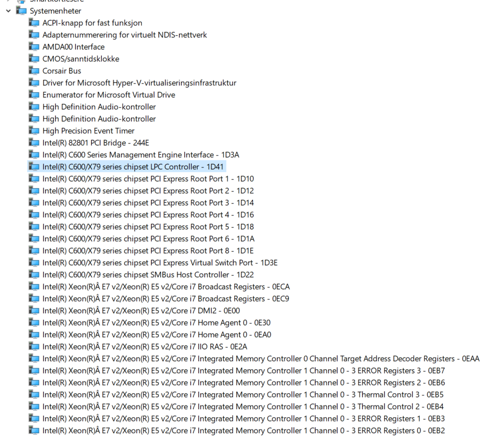Select PCI Express Root Port 5 - 1D18

point(148,226)
